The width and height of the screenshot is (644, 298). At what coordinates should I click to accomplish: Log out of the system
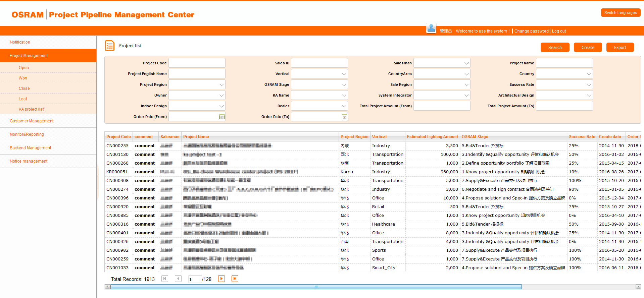click(x=559, y=31)
